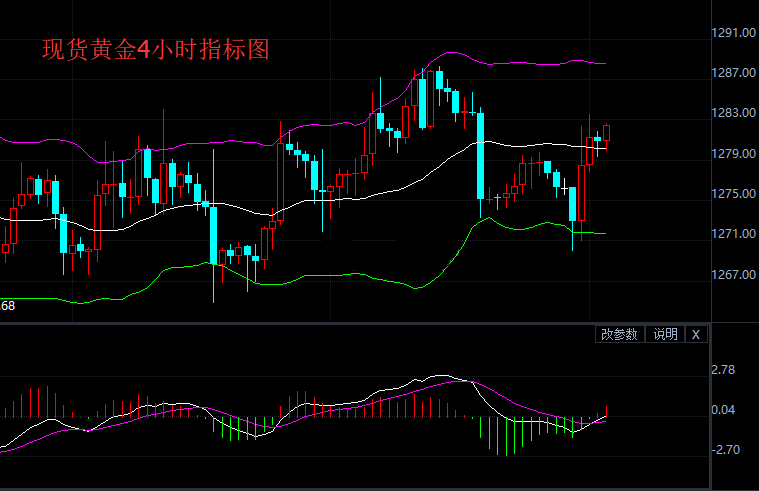Select the 1287.00 price axis label
The image size is (759, 491).
coord(733,73)
